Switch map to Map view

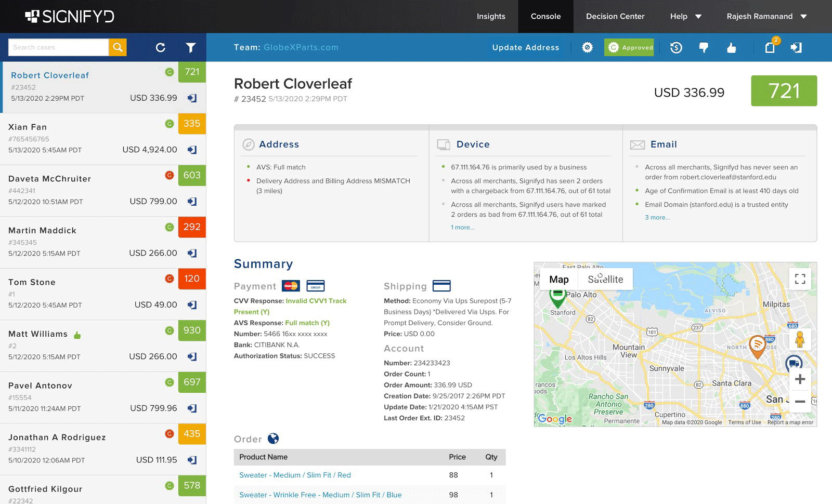click(x=559, y=279)
